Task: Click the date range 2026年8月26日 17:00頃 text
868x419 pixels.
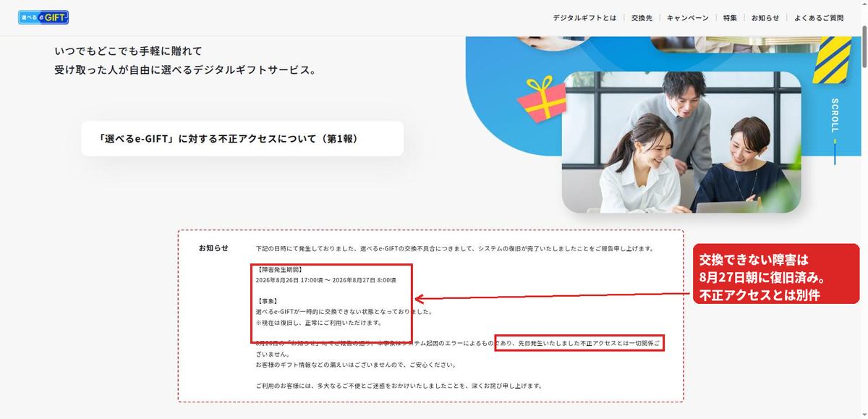Action: 325,279
